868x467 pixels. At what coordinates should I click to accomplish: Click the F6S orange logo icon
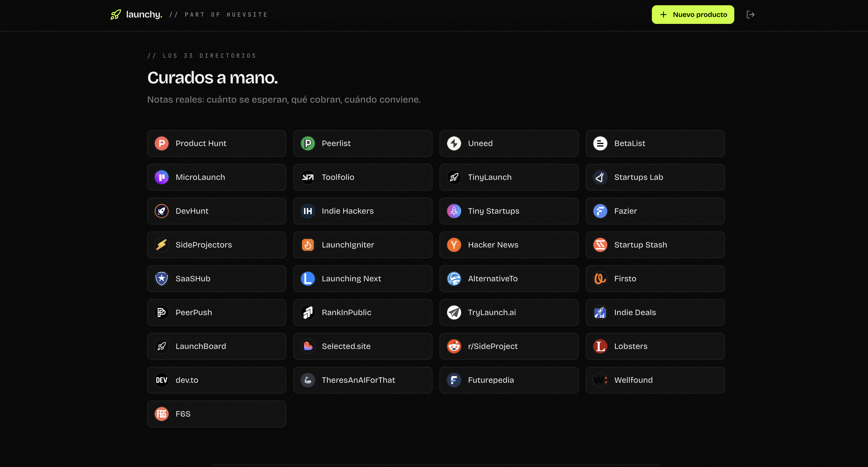(162, 414)
